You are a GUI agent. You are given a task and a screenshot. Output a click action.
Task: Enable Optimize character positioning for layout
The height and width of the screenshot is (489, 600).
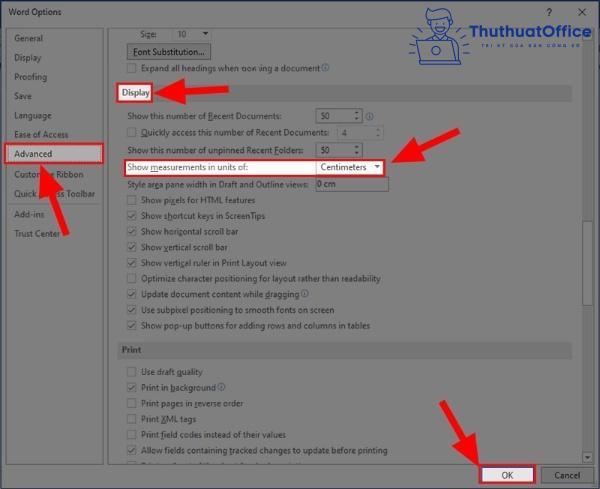click(x=132, y=278)
